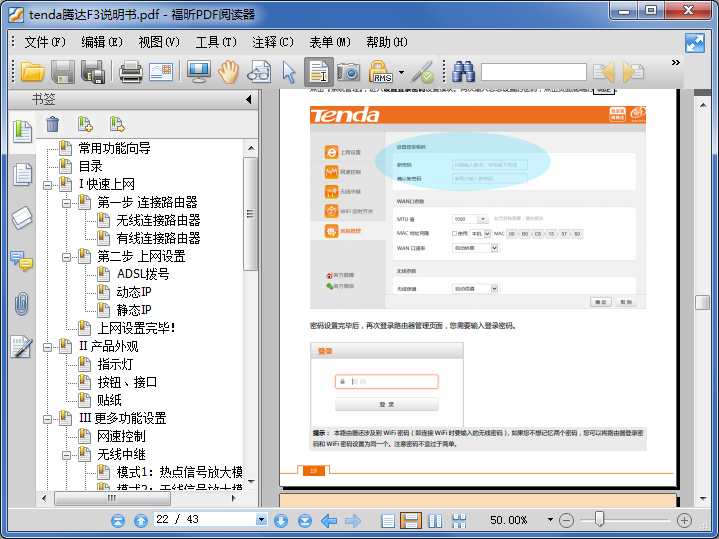Open the comments sidebar panel
Image resolution: width=719 pixels, height=539 pixels.
coord(22,261)
